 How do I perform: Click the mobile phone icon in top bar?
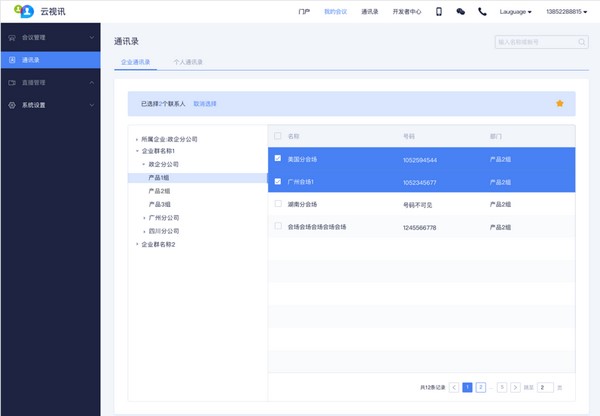[x=438, y=12]
